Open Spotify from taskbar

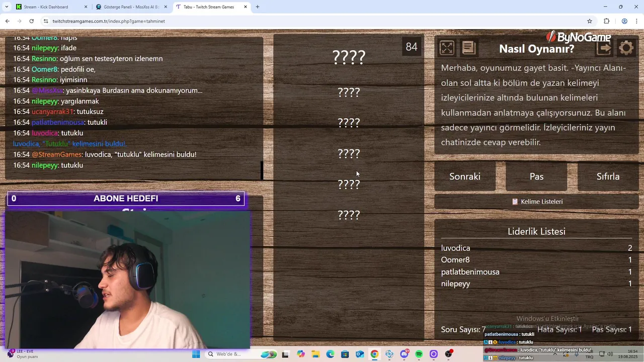click(x=419, y=354)
